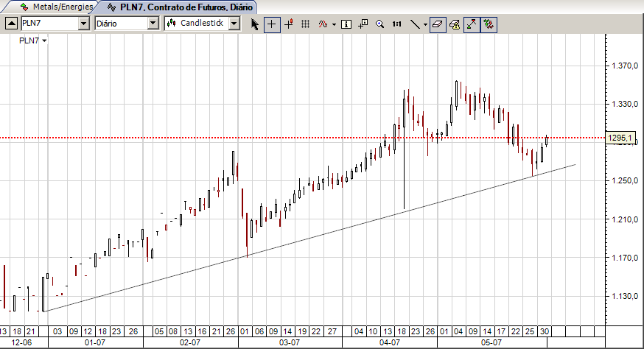Open the PLN7 symbol dropdown arrow
Viewport: 644px width, 349px height.
click(x=84, y=24)
